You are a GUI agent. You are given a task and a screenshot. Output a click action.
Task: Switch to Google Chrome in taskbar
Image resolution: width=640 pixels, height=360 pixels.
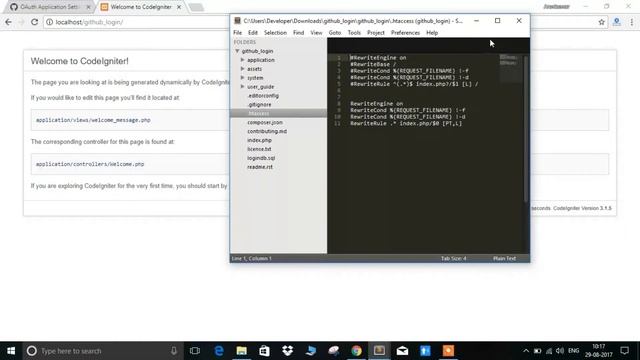(356, 351)
